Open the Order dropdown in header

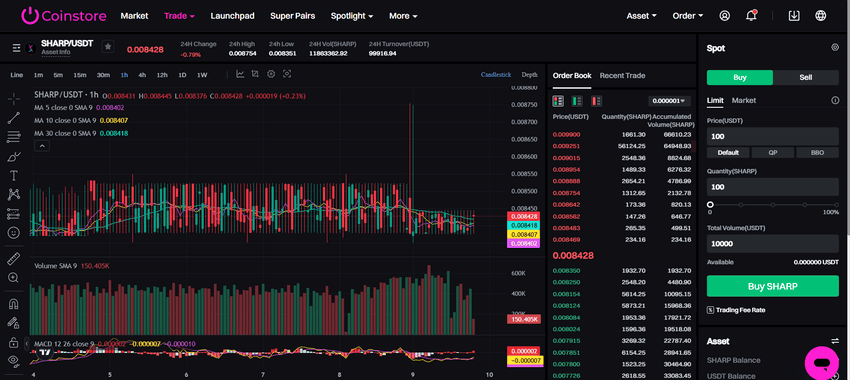point(687,16)
